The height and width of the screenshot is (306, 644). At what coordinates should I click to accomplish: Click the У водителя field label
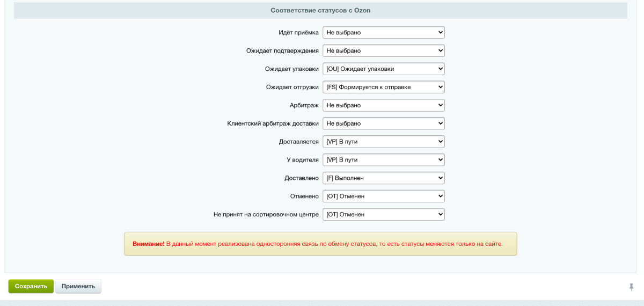[303, 160]
